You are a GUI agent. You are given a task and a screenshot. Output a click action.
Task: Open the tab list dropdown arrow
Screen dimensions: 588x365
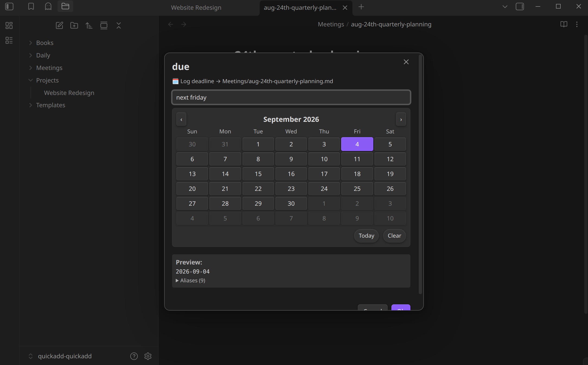[x=505, y=6]
